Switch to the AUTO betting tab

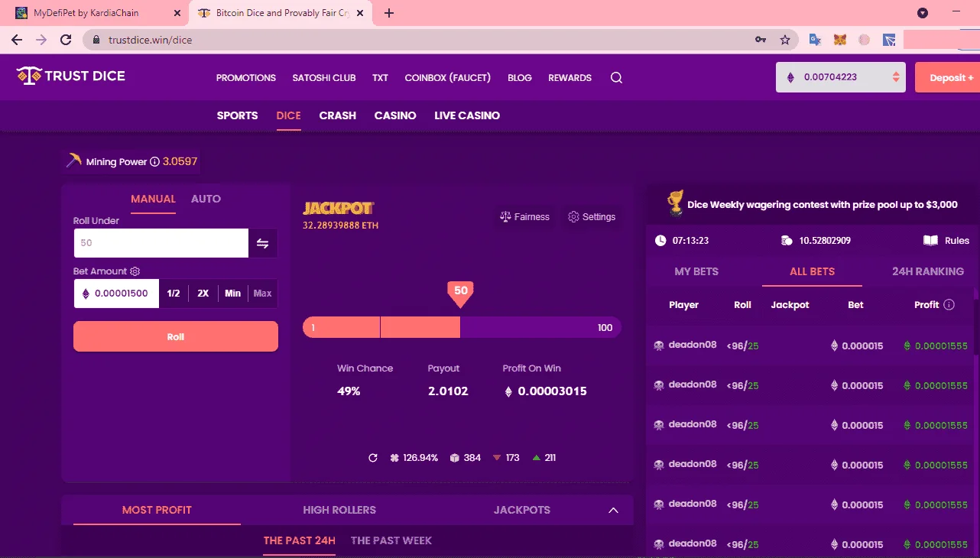[206, 199]
